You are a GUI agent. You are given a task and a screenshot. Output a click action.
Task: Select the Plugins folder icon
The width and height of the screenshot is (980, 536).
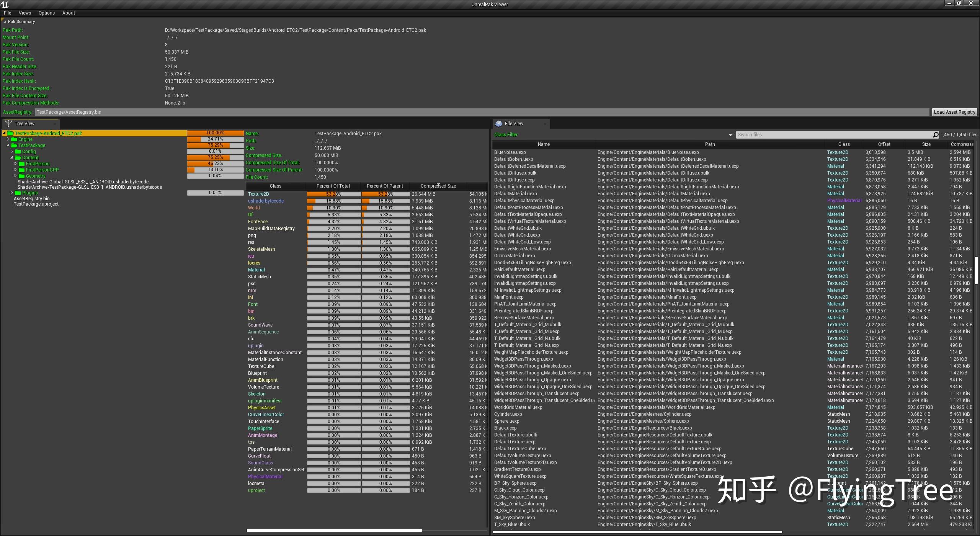coord(18,193)
